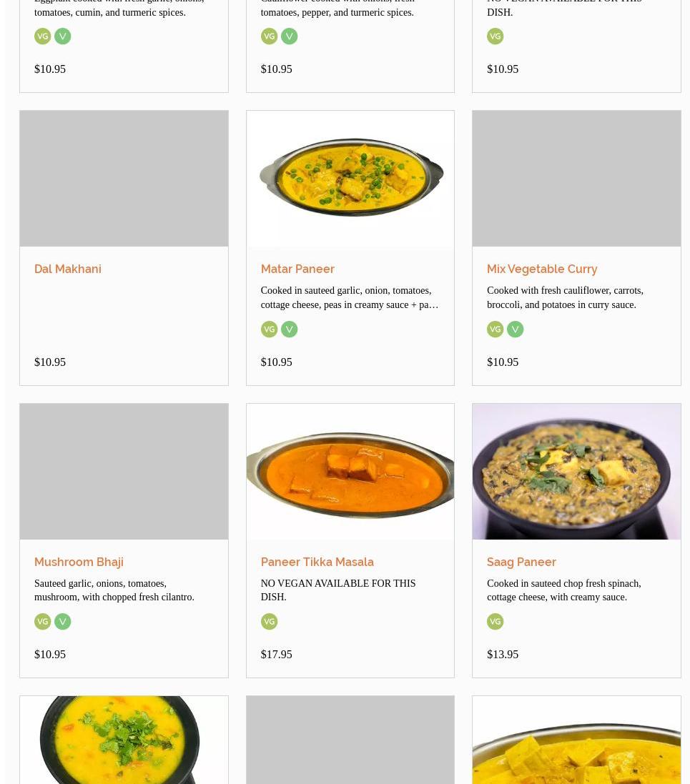Image resolution: width=690 pixels, height=784 pixels.
Task: Click the VG vegetarian icon under Matar Paneer
Action: point(269,329)
